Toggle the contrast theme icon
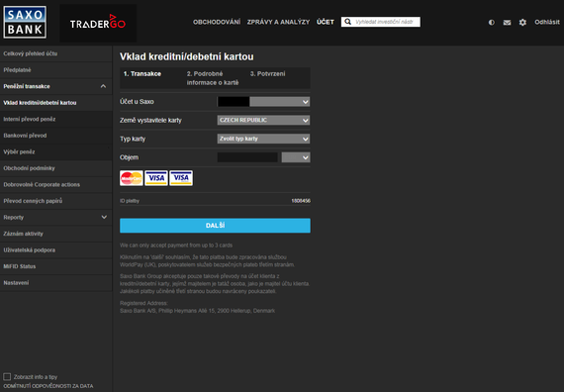Viewport: 564px width, 392px height. tap(492, 23)
